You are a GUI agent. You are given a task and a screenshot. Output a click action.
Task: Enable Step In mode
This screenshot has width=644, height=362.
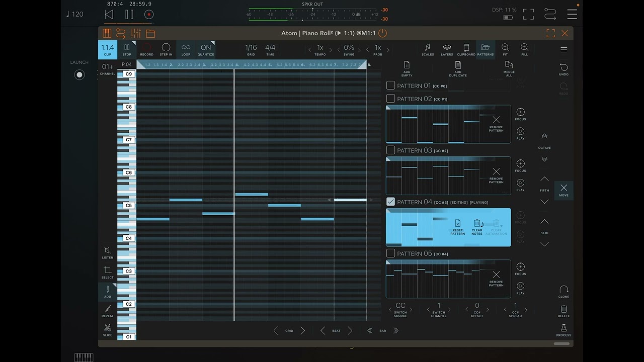tap(166, 50)
